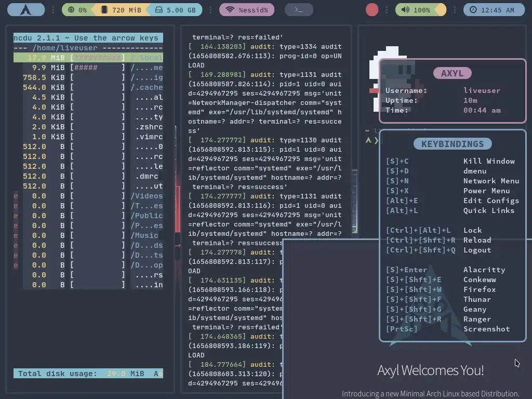Select the 758.5 KiB directory row

(88, 77)
